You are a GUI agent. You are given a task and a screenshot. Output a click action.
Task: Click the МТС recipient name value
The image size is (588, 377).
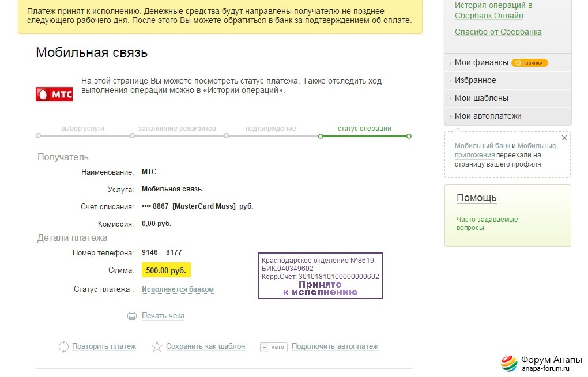pyautogui.click(x=149, y=172)
